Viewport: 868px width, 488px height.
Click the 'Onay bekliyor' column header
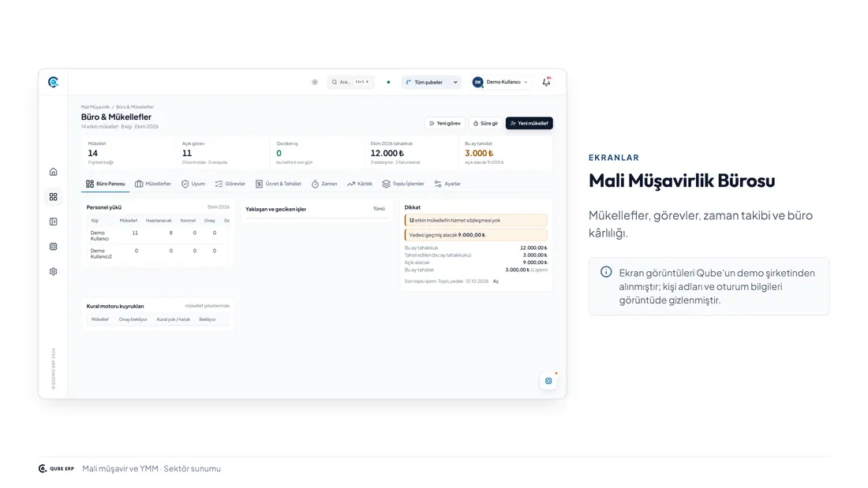133,320
